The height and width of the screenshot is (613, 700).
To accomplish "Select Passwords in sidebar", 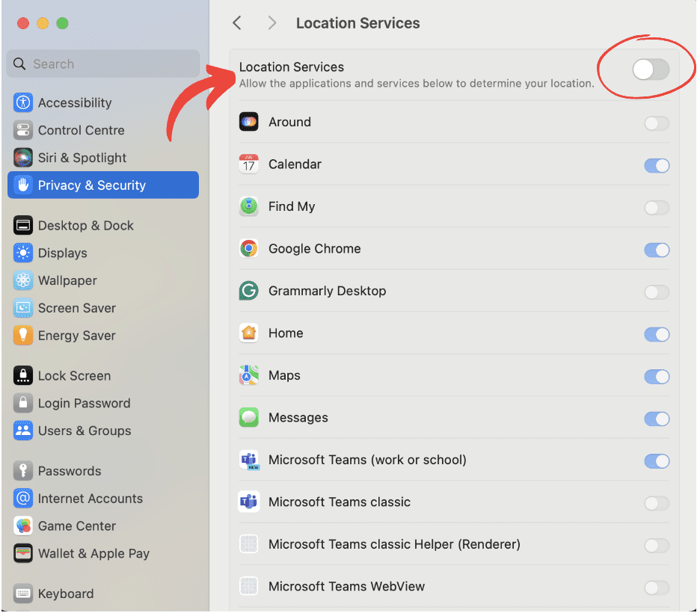I will (x=103, y=471).
